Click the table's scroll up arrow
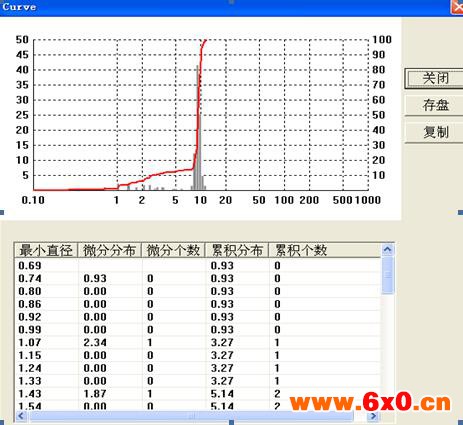The image size is (463, 425). coord(387,250)
